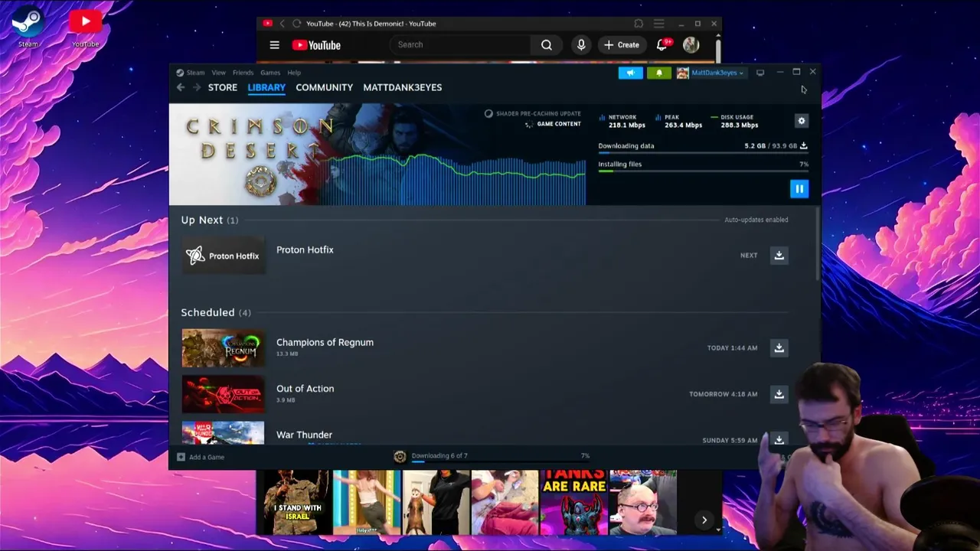The image size is (980, 551).
Task: Open the Steam menu in menu bar
Action: (x=191, y=73)
